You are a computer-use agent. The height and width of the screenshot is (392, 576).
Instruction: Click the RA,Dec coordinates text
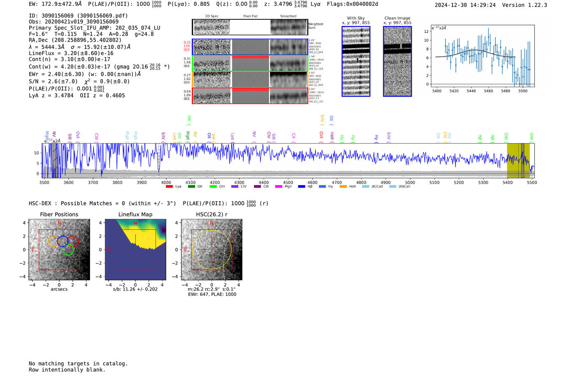click(x=75, y=40)
